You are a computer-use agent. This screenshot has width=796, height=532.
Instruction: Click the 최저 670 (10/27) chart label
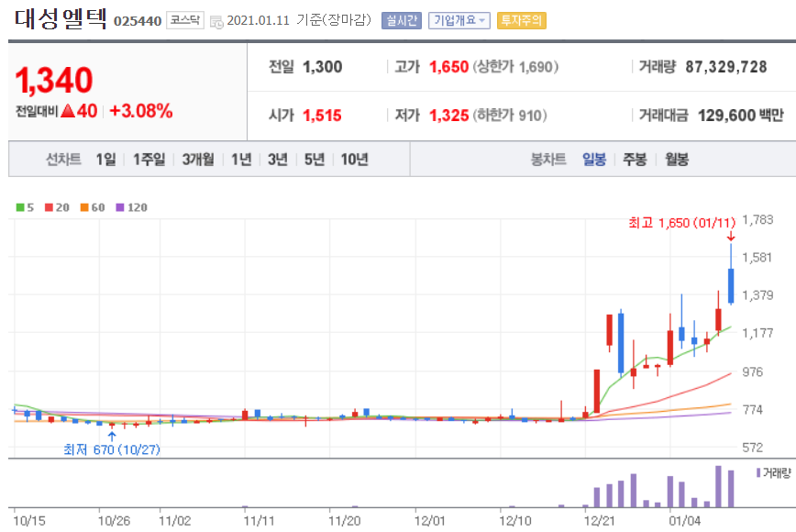[112, 449]
